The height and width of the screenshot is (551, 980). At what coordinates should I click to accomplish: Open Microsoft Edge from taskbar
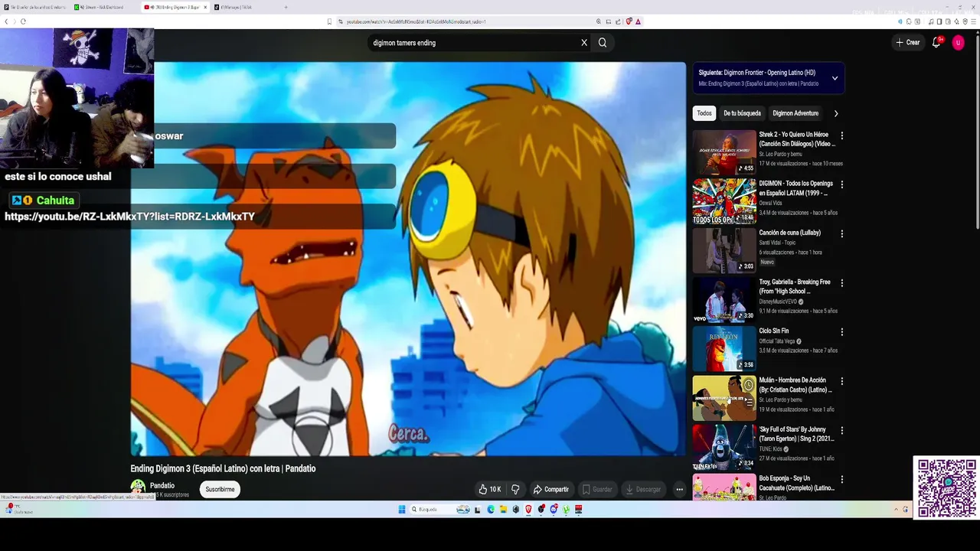(x=491, y=510)
